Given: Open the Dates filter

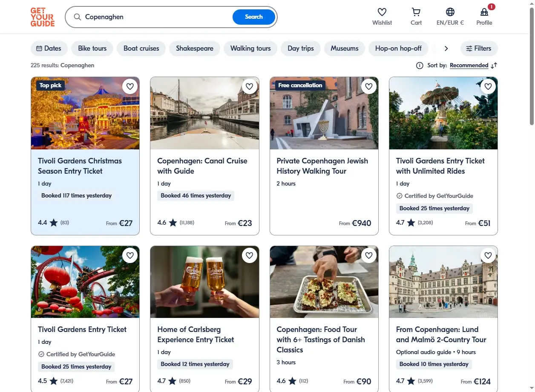Looking at the screenshot, I should [49, 49].
